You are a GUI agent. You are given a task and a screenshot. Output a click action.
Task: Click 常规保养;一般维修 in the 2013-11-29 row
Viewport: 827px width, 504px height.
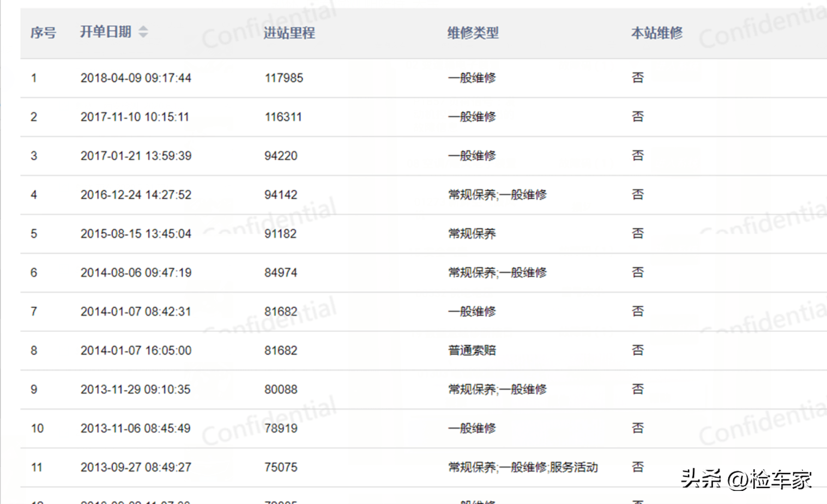tap(497, 390)
